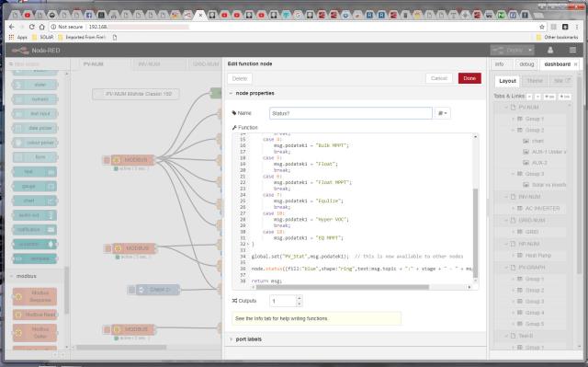Select the AUX-2 widget in layout tree
The height and width of the screenshot is (367, 588).
539,163
